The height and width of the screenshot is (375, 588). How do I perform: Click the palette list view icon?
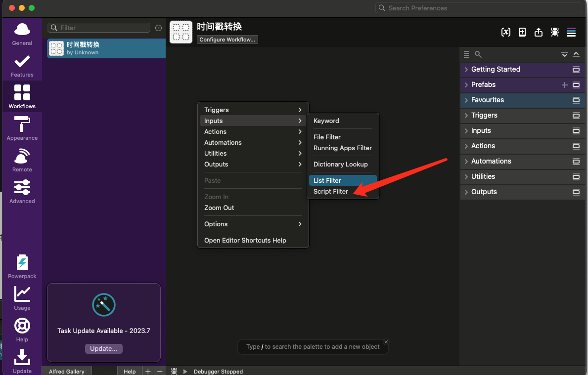click(x=466, y=54)
